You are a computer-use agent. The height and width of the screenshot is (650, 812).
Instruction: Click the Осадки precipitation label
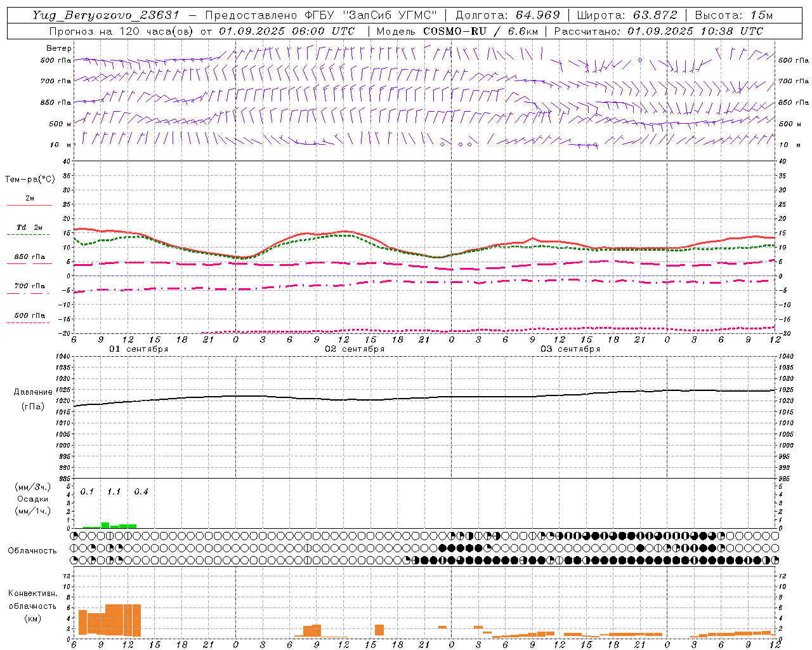pos(32,499)
